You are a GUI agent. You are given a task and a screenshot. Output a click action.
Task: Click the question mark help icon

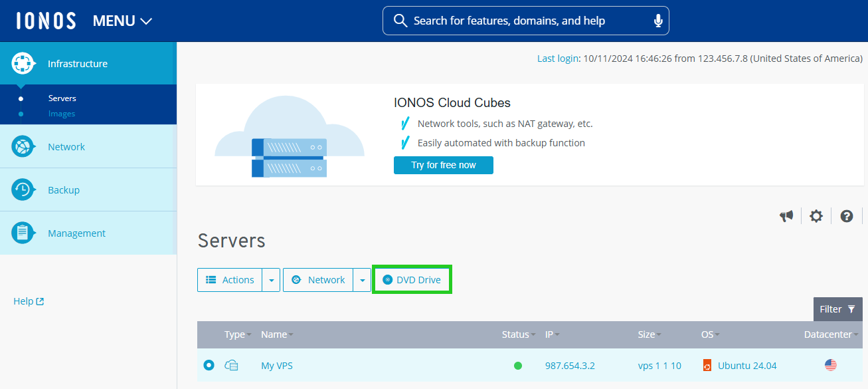(x=846, y=216)
